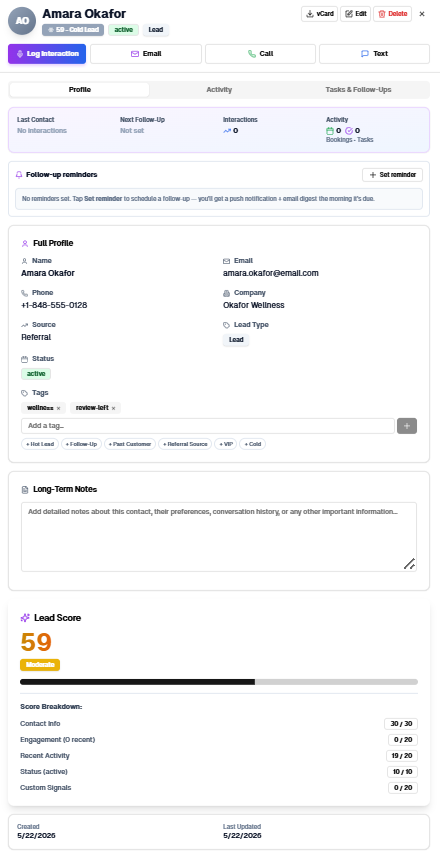Click the sparkle icon next to Lead Score
Image resolution: width=440 pixels, height=858 pixels.
coord(25,618)
